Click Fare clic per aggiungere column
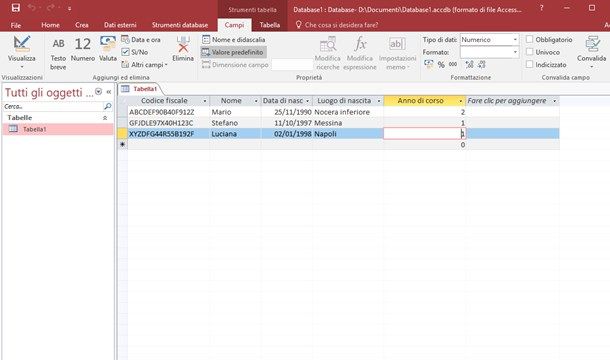Viewport: 610px width, 360px height. point(512,101)
